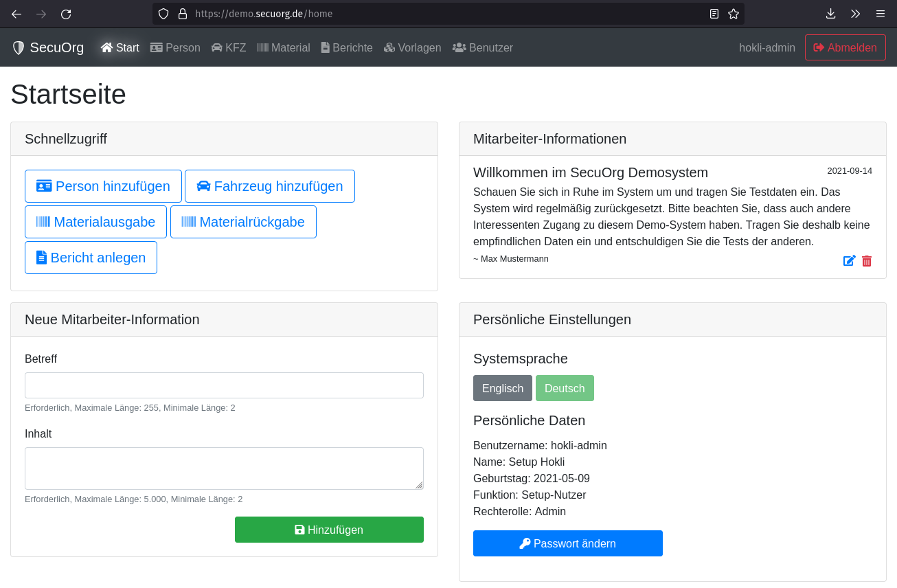This screenshot has width=897, height=588.
Task: Click 'Rechterolle: Admin' text
Action: coord(519,511)
